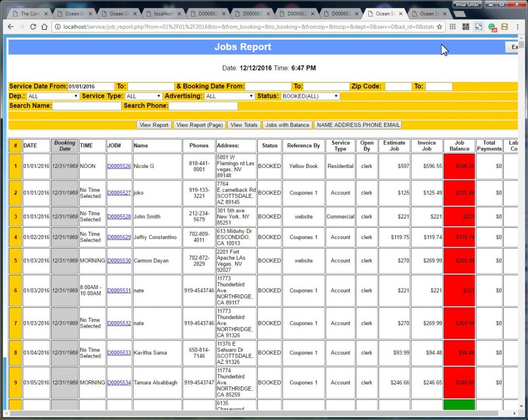Click the blue S extension icon
The image size is (528, 420).
coord(478,27)
